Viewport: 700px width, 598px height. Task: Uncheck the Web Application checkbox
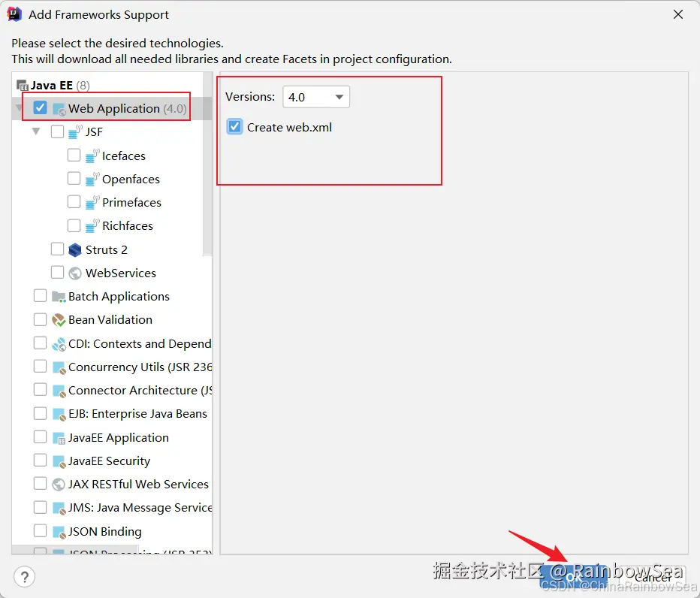[40, 108]
